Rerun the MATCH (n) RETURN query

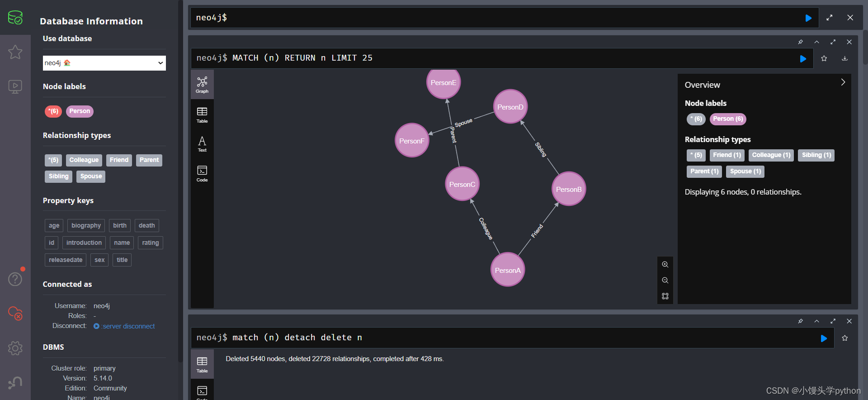(x=803, y=59)
